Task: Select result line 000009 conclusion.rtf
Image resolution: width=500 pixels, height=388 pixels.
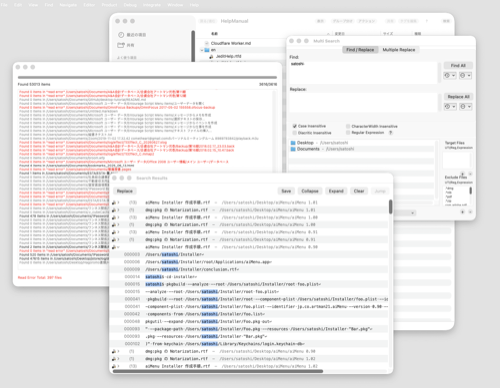Action: tap(248, 269)
